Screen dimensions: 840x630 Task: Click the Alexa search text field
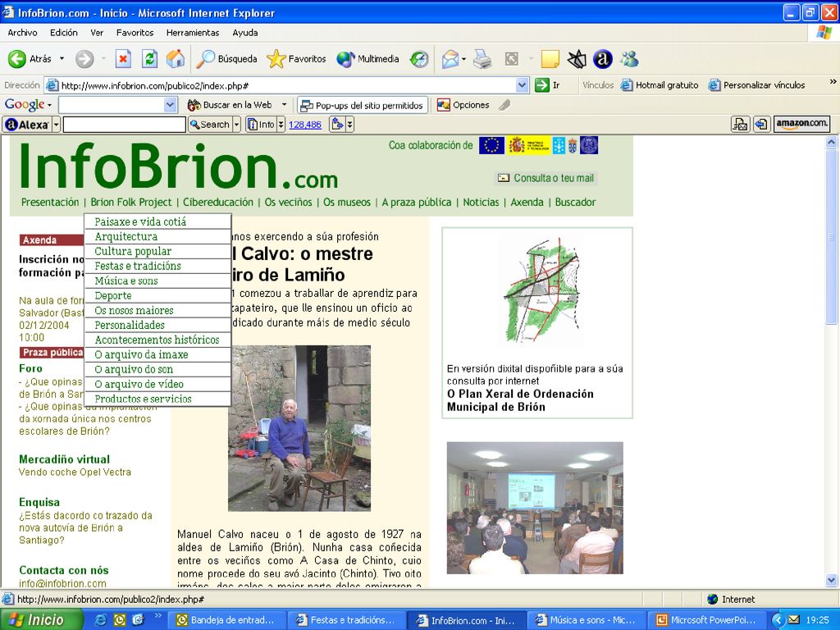(125, 125)
